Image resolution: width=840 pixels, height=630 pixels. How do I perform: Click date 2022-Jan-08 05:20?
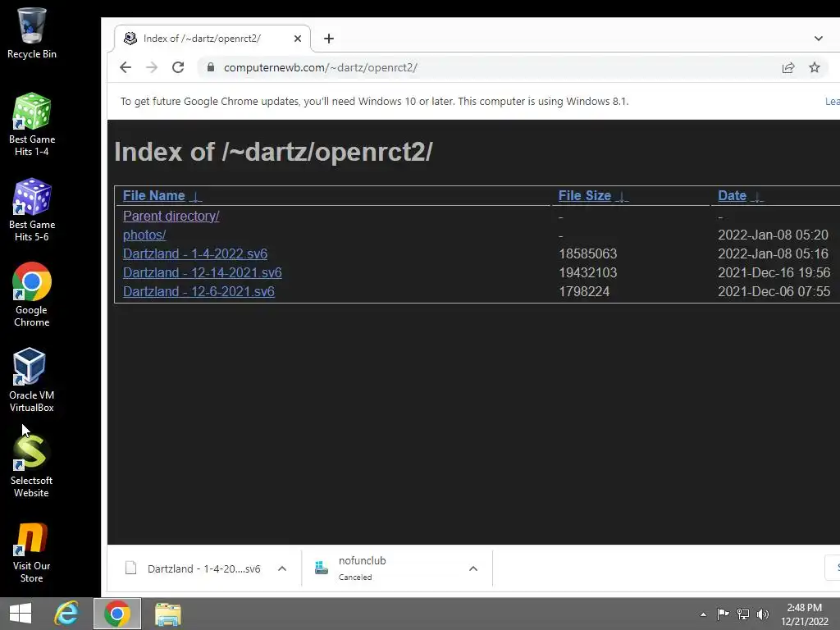click(x=773, y=235)
